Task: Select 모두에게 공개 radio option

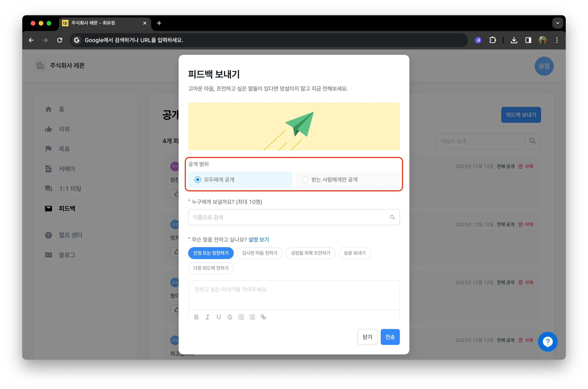Action: [x=240, y=180]
